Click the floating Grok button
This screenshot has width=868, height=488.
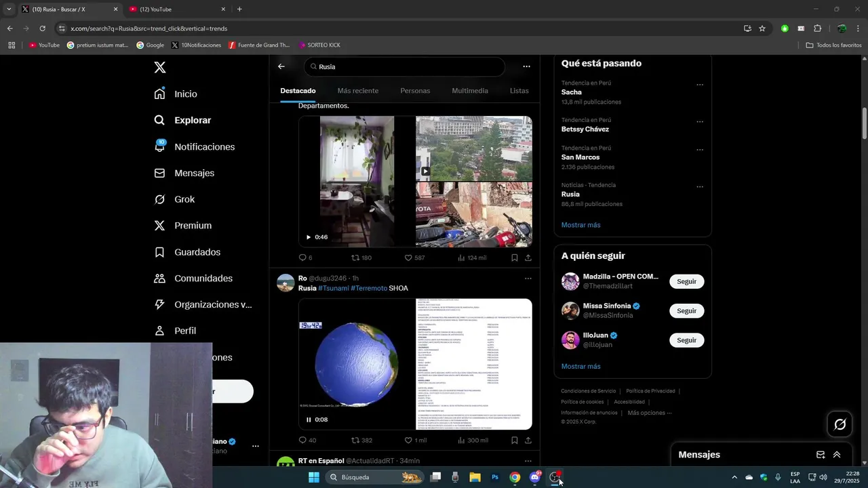[840, 424]
